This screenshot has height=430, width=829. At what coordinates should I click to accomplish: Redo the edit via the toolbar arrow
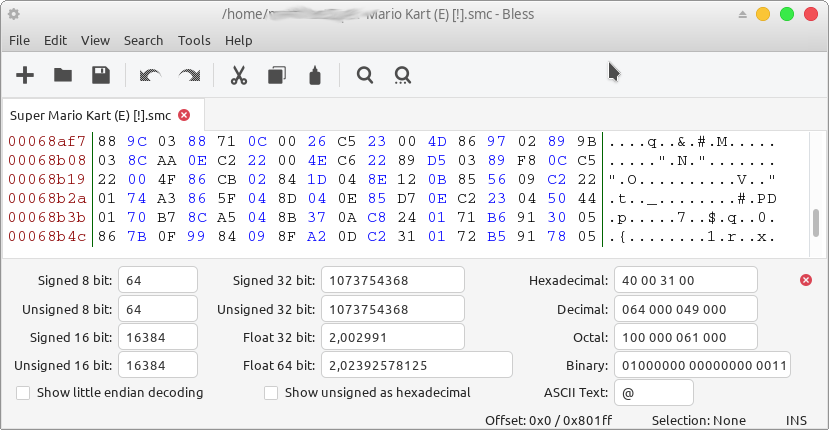[x=188, y=75]
